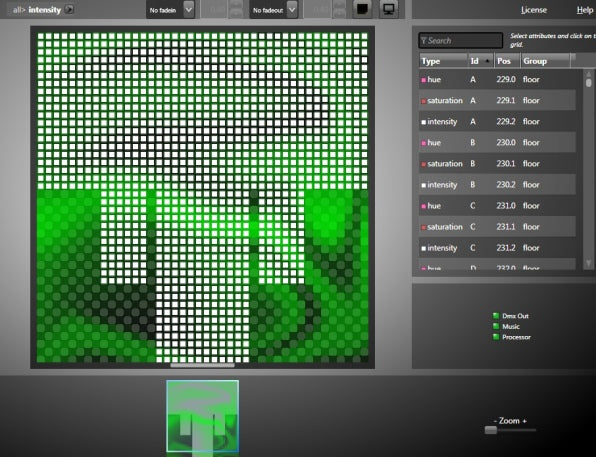596x457 pixels.
Task: Click the down arrow of the attribute list scrollbar
Action: (589, 263)
